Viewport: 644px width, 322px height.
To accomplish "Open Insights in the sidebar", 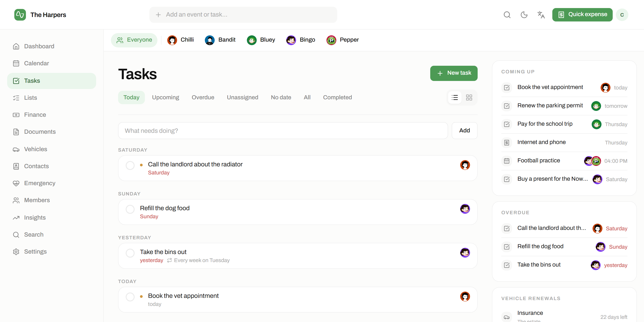I will (51, 218).
